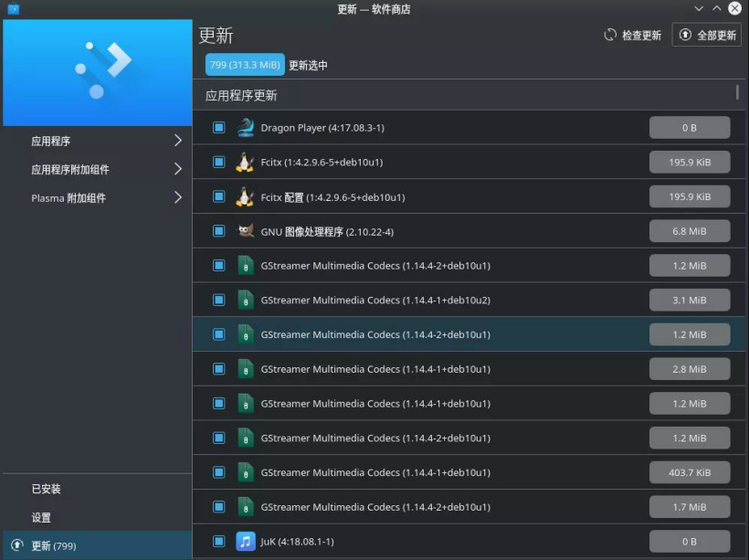
Task: Expand the chevron next to 应用程序
Action: pyautogui.click(x=178, y=141)
